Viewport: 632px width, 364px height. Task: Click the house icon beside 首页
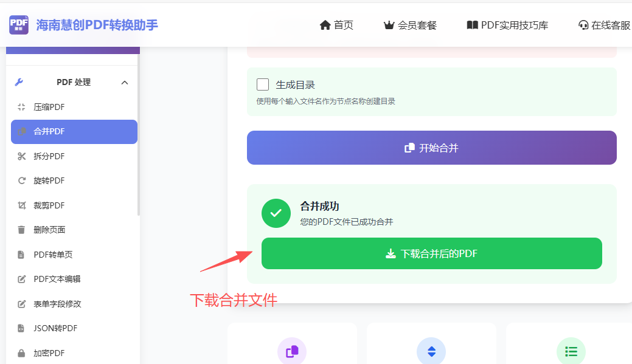325,25
